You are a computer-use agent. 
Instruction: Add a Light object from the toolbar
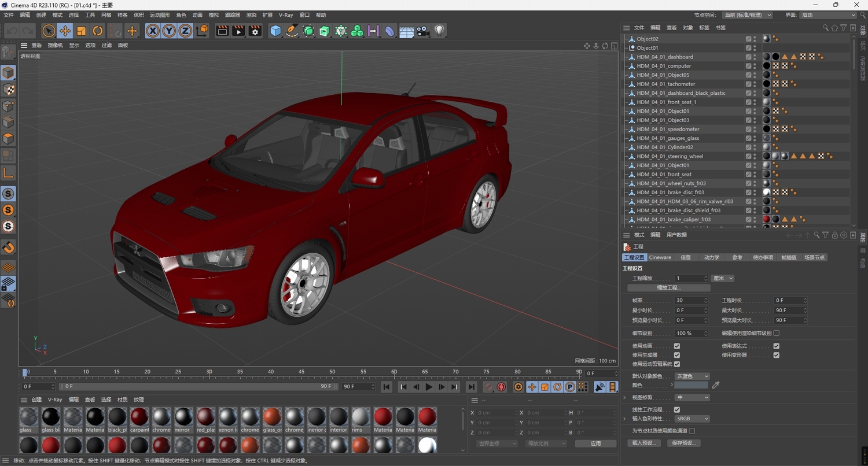tap(438, 31)
